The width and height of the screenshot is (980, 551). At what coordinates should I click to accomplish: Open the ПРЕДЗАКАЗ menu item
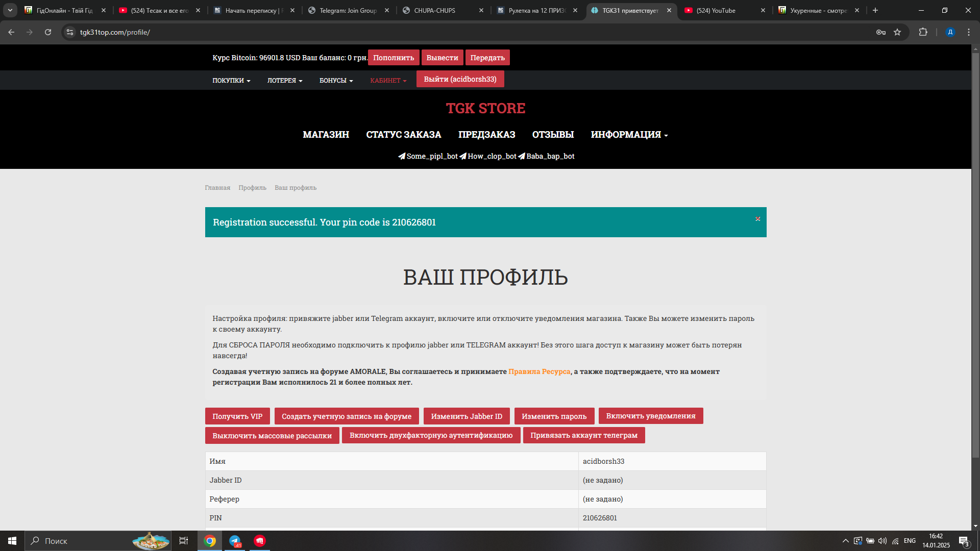tap(486, 135)
